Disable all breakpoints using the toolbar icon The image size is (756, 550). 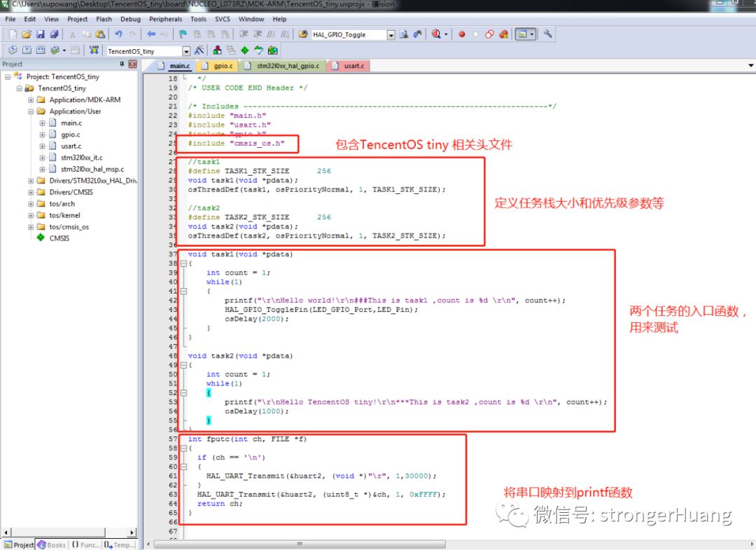point(489,34)
